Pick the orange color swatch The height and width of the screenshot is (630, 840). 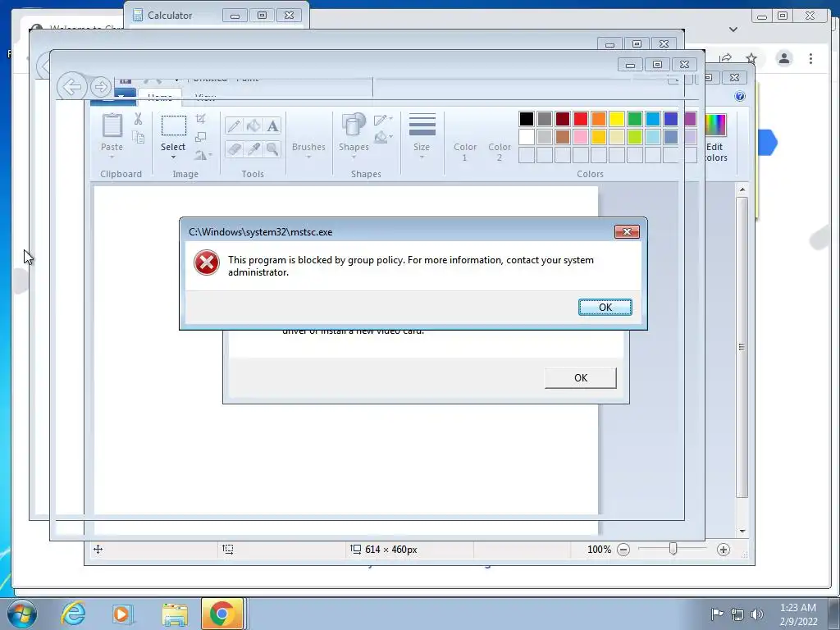[599, 119]
